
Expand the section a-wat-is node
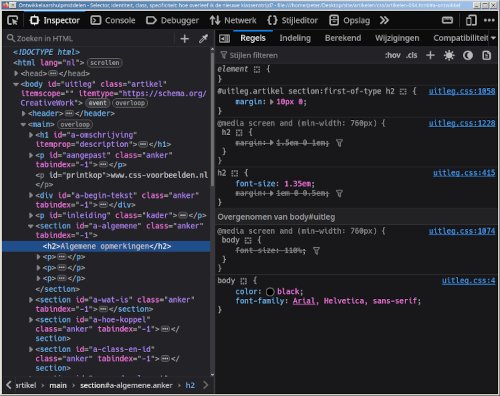pyautogui.click(x=31, y=300)
